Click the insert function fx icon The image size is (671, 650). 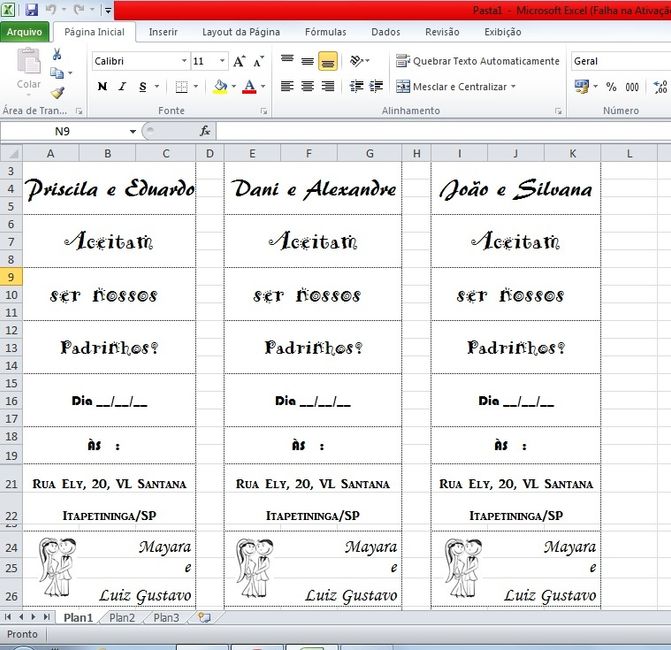(x=205, y=131)
